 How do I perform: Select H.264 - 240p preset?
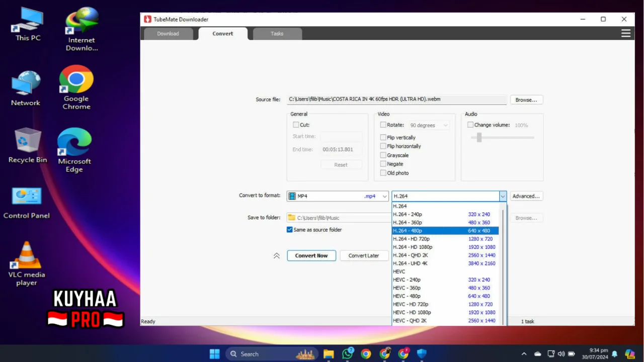tap(445, 214)
